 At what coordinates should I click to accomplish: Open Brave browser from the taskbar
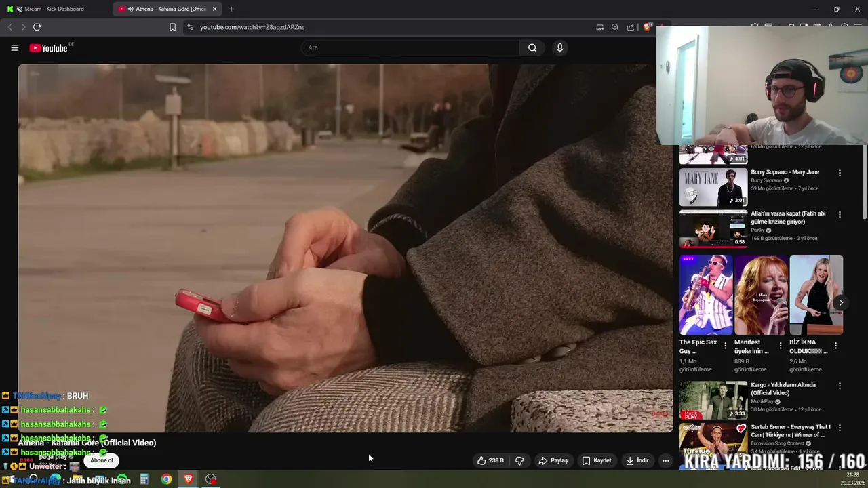click(x=189, y=479)
